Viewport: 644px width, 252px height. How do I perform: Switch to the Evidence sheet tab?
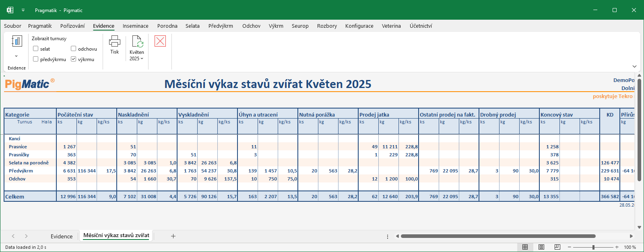(x=62, y=236)
